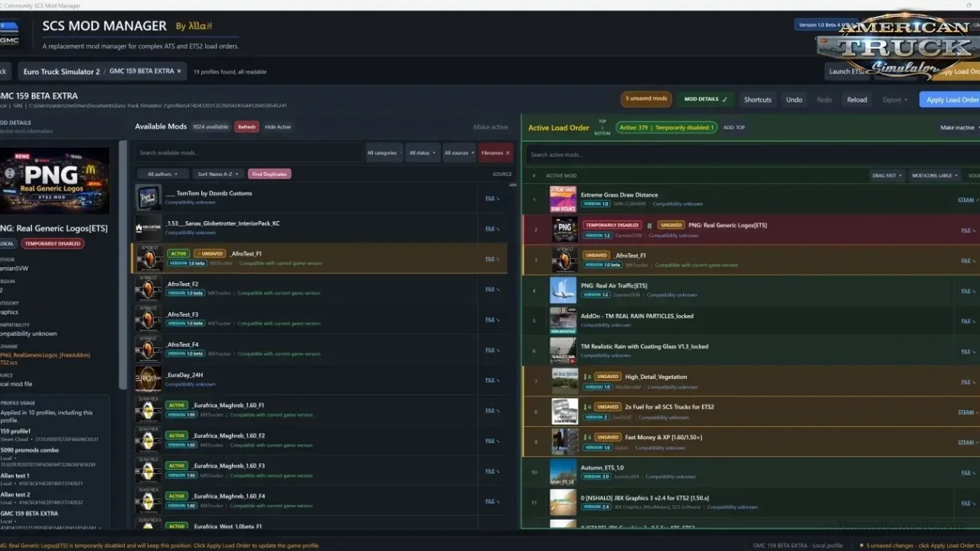The height and width of the screenshot is (551, 980).
Task: Open the DRAG: FAST speed dropdown
Action: [887, 176]
